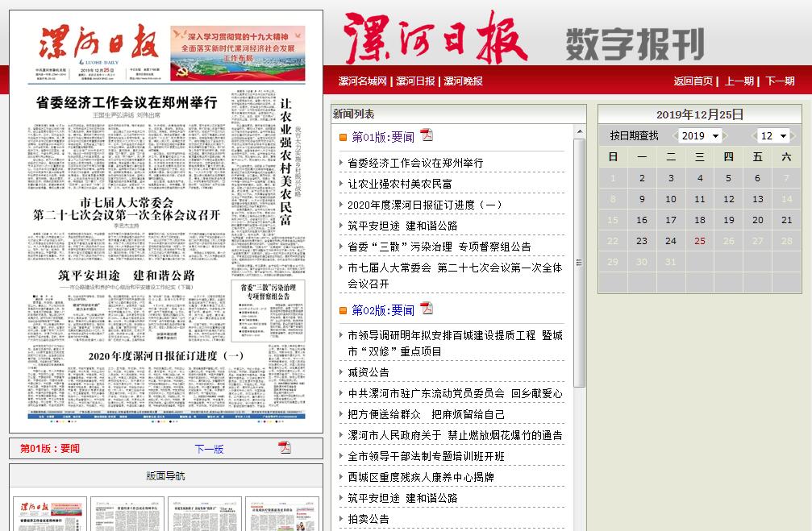Screen dimensions: 812x531
Task: Click the 漯河日报 red calligraphy logo in header
Action: pos(435,39)
